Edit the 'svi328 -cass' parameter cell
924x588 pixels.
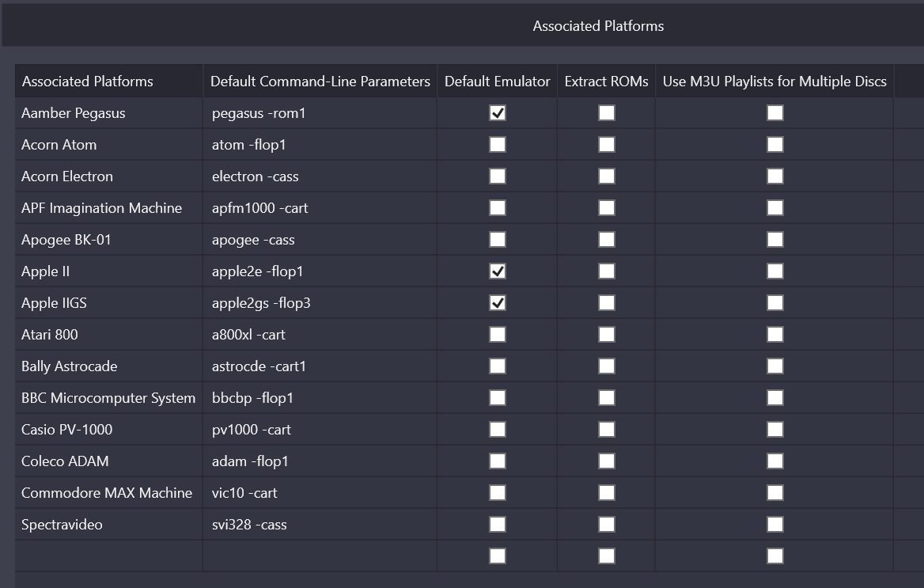[320, 525]
